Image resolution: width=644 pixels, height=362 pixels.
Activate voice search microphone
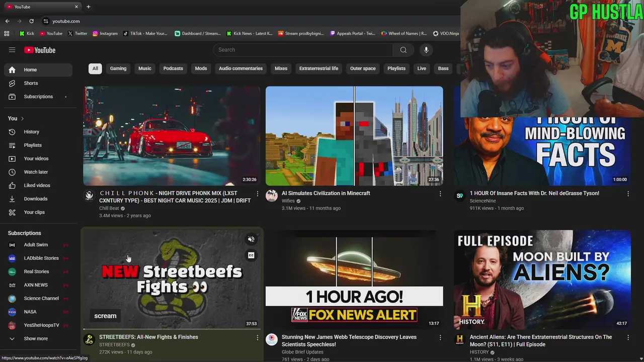[426, 50]
